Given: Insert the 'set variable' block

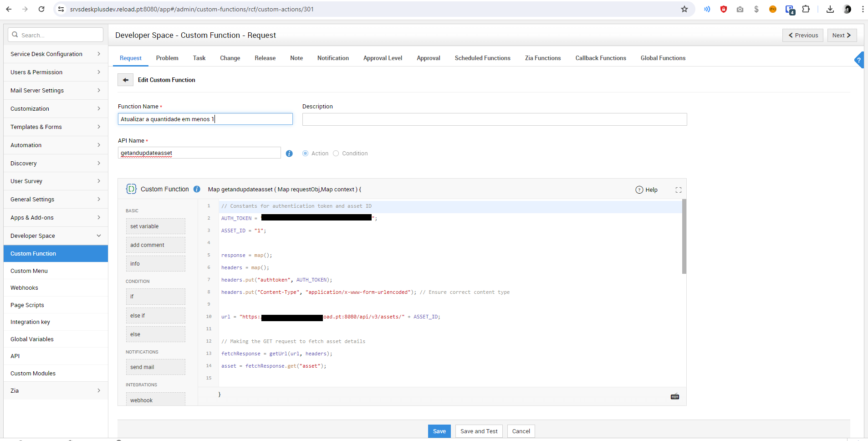Looking at the screenshot, I should coord(156,226).
